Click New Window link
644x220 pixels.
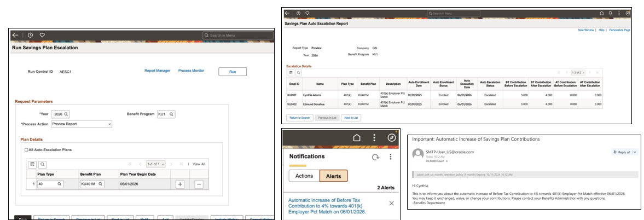pyautogui.click(x=586, y=30)
